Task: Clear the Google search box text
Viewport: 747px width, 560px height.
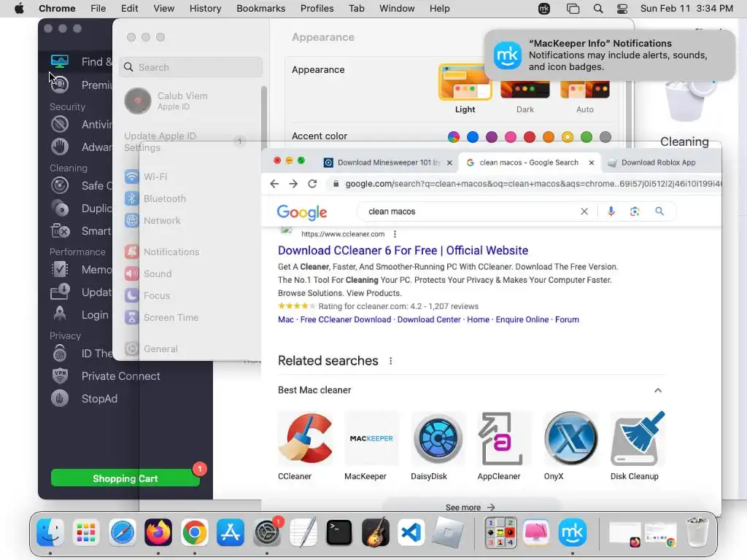Action: 584,211
